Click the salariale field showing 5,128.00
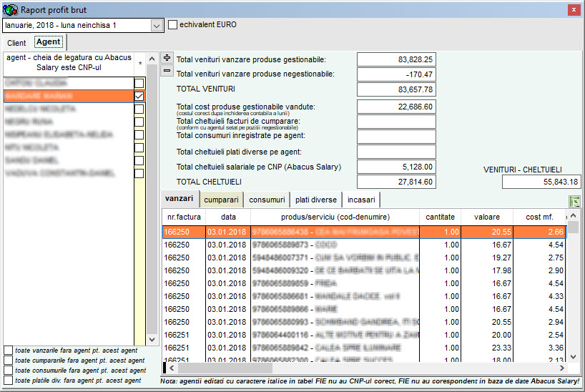Image resolution: width=585 pixels, height=392 pixels. [x=396, y=167]
